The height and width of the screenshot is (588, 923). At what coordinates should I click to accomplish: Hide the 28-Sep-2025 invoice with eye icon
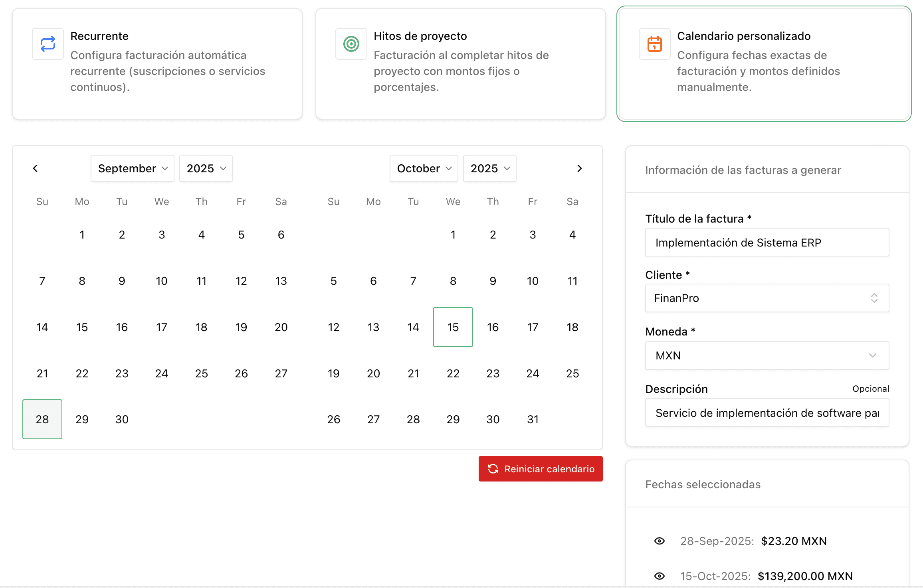(x=659, y=541)
